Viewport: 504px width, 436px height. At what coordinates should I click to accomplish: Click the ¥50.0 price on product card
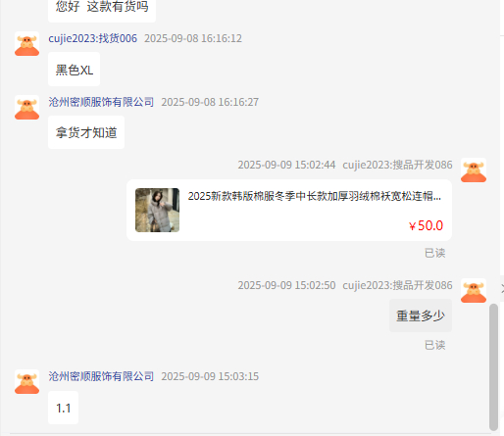[426, 225]
